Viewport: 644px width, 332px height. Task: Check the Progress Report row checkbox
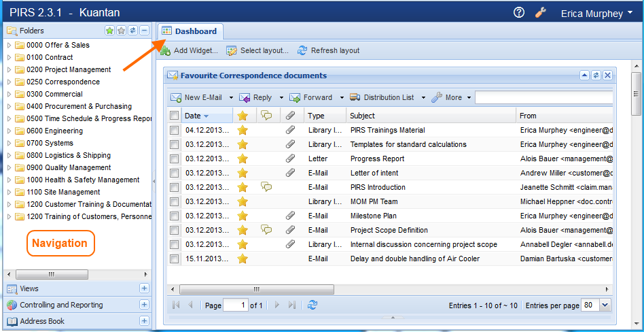pyautogui.click(x=174, y=159)
